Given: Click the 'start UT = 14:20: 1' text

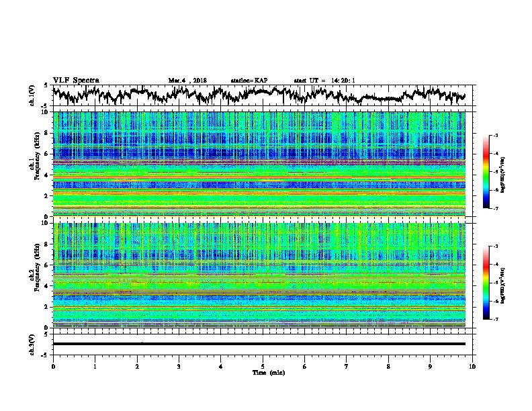Looking at the screenshot, I should pos(324,81).
